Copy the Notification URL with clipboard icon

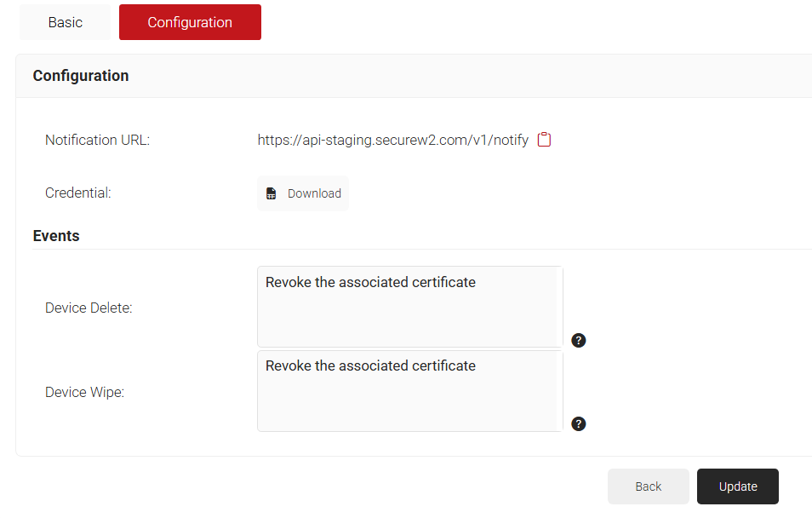pos(545,140)
